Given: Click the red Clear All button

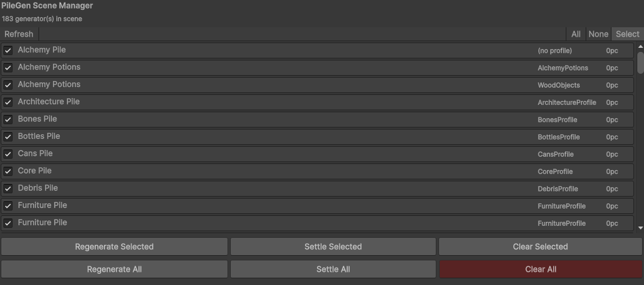Looking at the screenshot, I should click(540, 269).
